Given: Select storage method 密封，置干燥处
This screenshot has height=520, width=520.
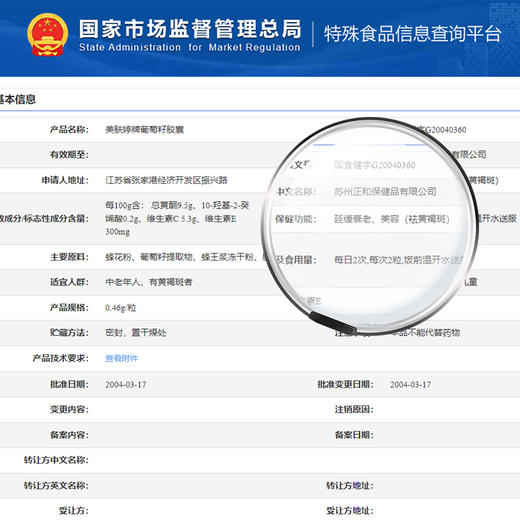Looking at the screenshot, I should click(x=136, y=333).
